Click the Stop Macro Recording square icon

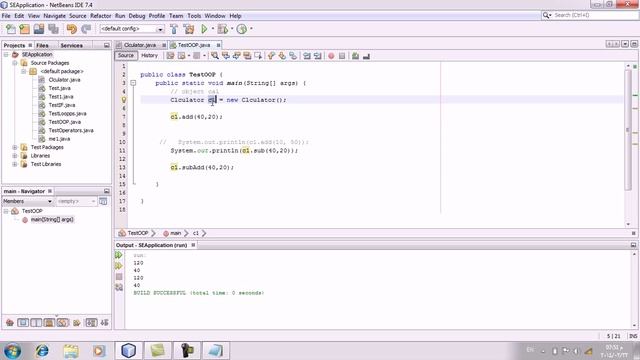tap(342, 56)
